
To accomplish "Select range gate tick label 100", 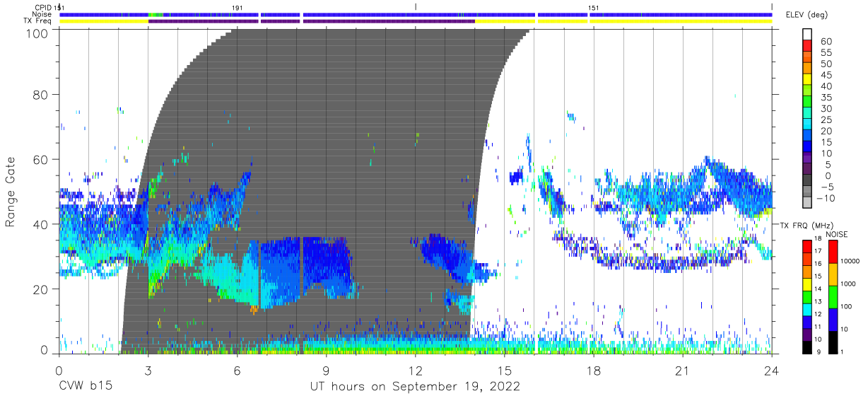I will click(x=37, y=33).
